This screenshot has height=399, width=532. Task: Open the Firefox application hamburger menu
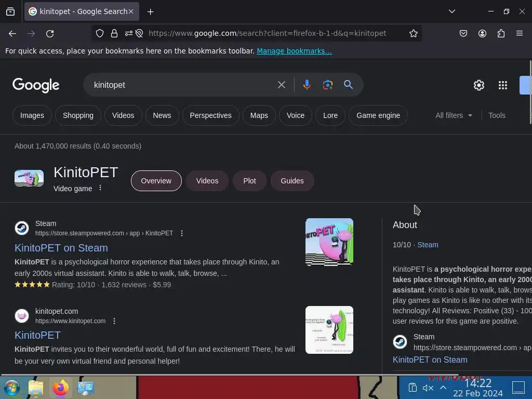pos(519,33)
